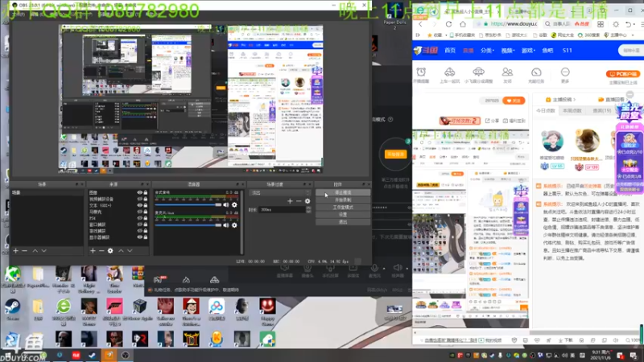Move scene down in Scenes panel
This screenshot has width=644, height=362.
pos(44,251)
